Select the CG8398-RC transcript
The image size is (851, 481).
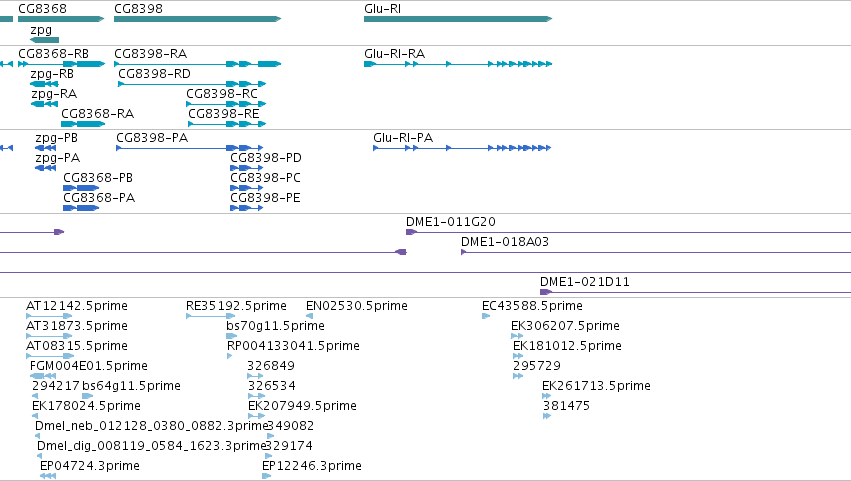226,104
